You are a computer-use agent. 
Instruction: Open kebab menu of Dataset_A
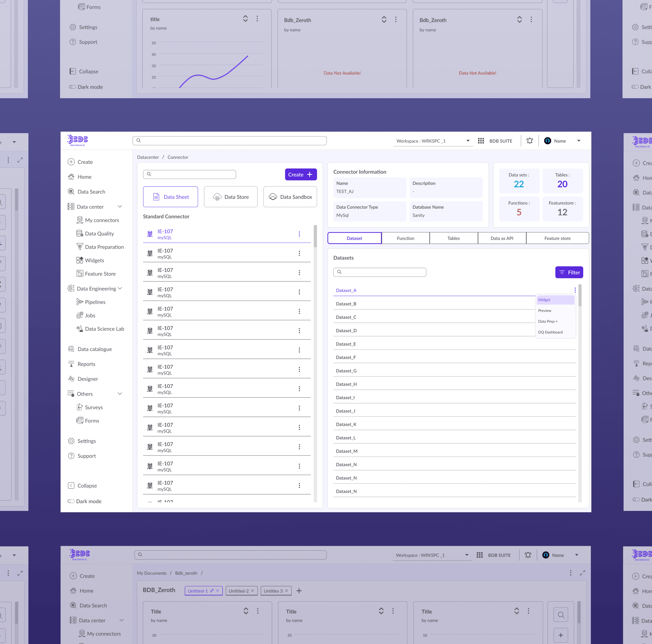click(x=575, y=290)
